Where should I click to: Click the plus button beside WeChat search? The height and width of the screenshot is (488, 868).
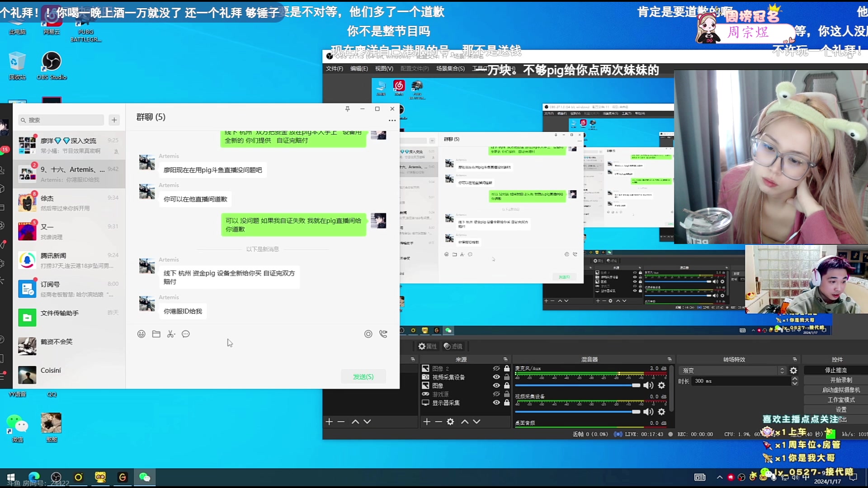pyautogui.click(x=114, y=120)
